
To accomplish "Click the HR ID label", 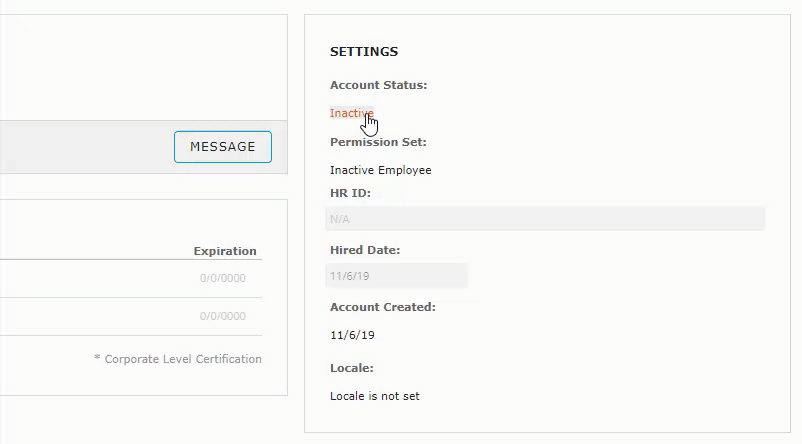I will pyautogui.click(x=350, y=193).
